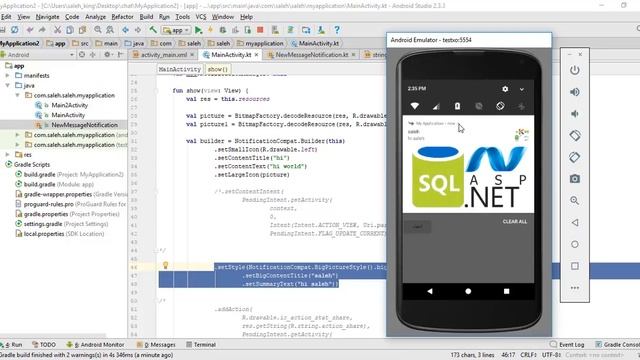The height and width of the screenshot is (360, 640).
Task: Open the Android Monitor tool window
Action: [95, 344]
